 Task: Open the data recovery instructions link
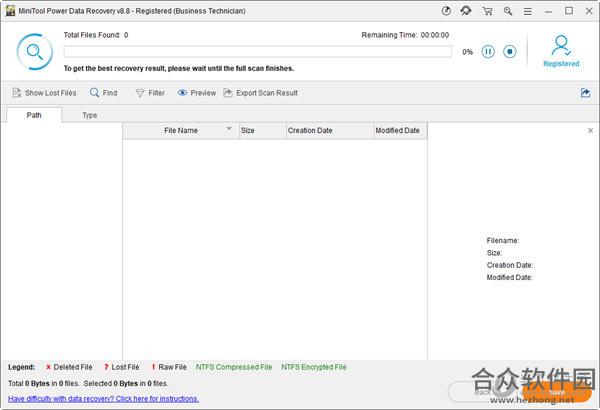click(x=103, y=399)
